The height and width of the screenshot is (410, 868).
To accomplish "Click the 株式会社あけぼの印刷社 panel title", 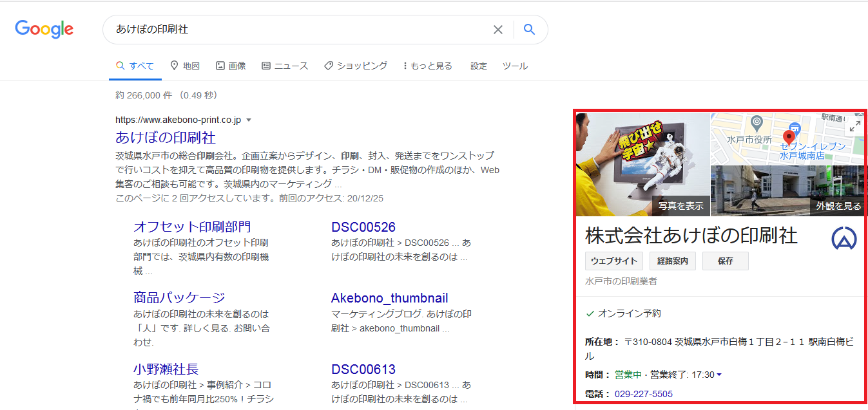I will [x=691, y=236].
